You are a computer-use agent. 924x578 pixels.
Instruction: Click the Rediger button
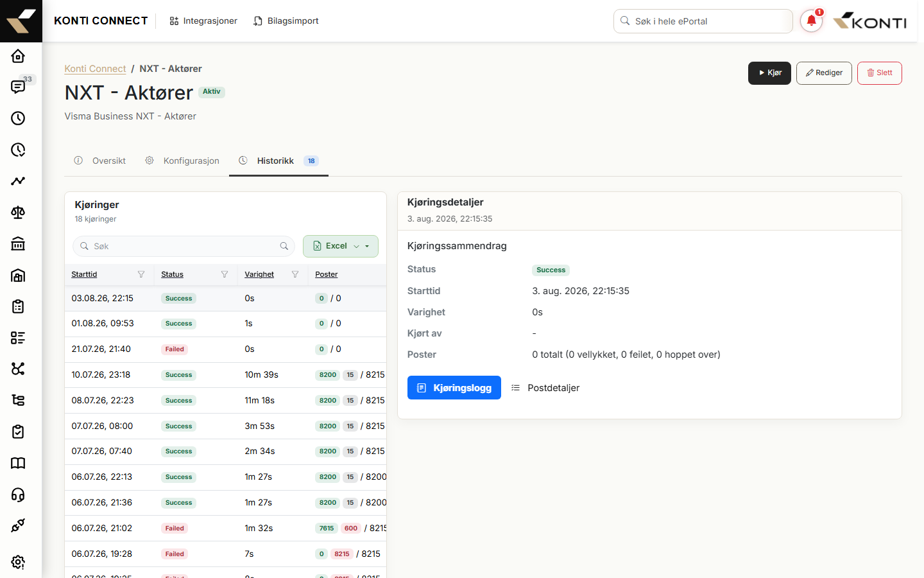point(824,73)
